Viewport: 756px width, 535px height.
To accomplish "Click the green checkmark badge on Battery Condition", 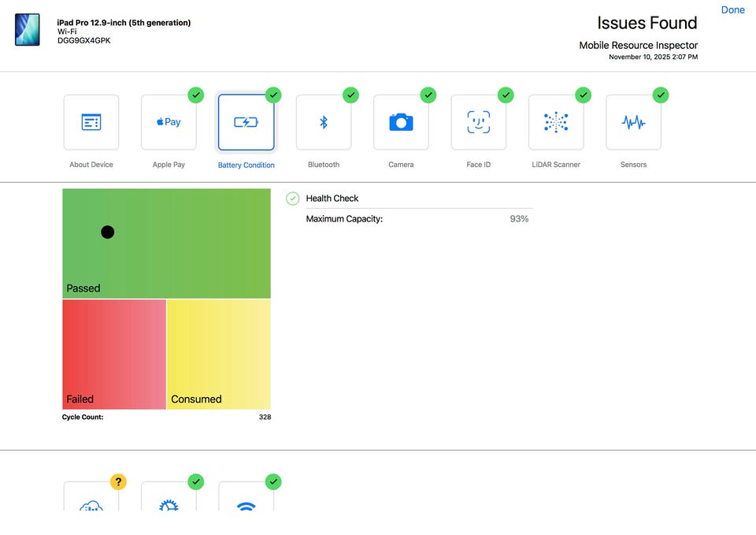I will (273, 95).
